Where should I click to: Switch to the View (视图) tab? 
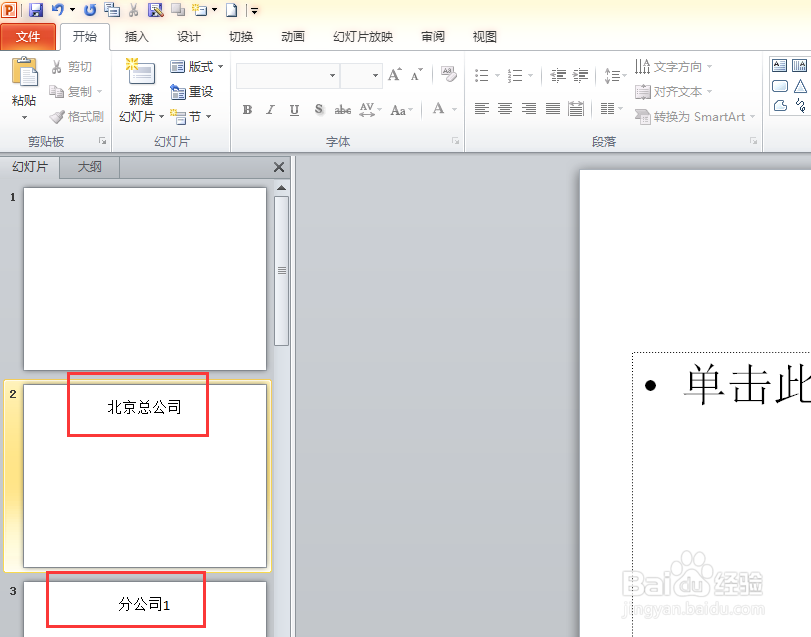[485, 37]
